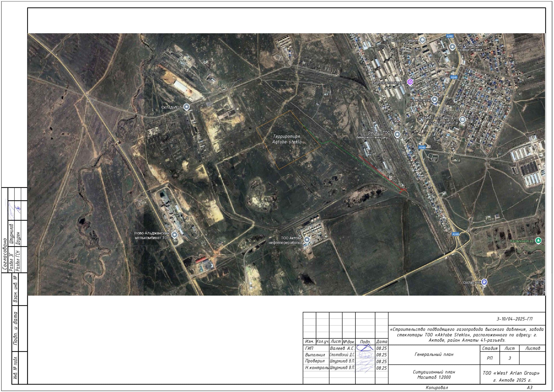Select the Филиал ТОО Темiржол pin icon

pos(397,134)
